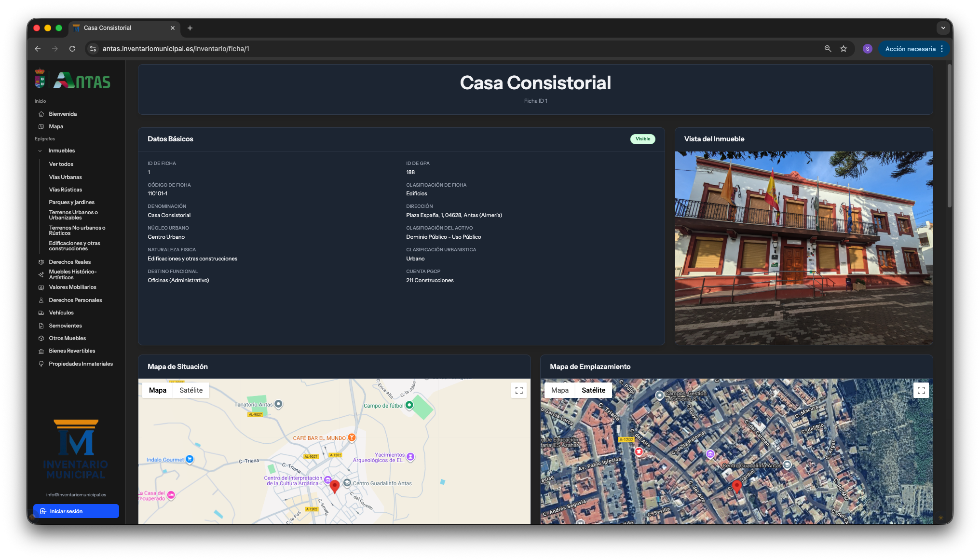Click the Visible status badge

(642, 139)
